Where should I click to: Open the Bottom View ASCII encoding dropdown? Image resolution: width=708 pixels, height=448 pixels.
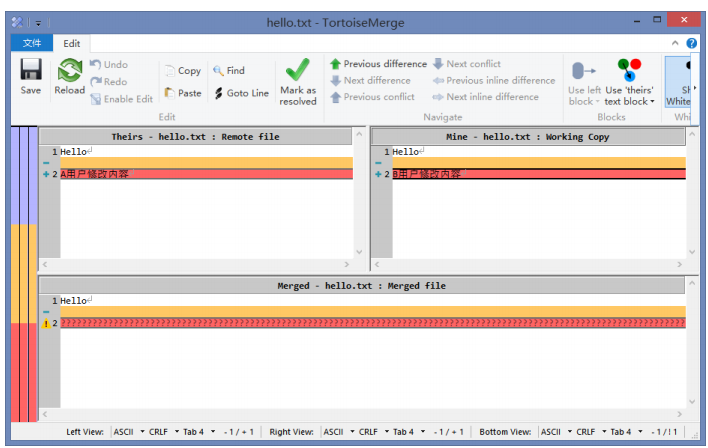point(556,432)
